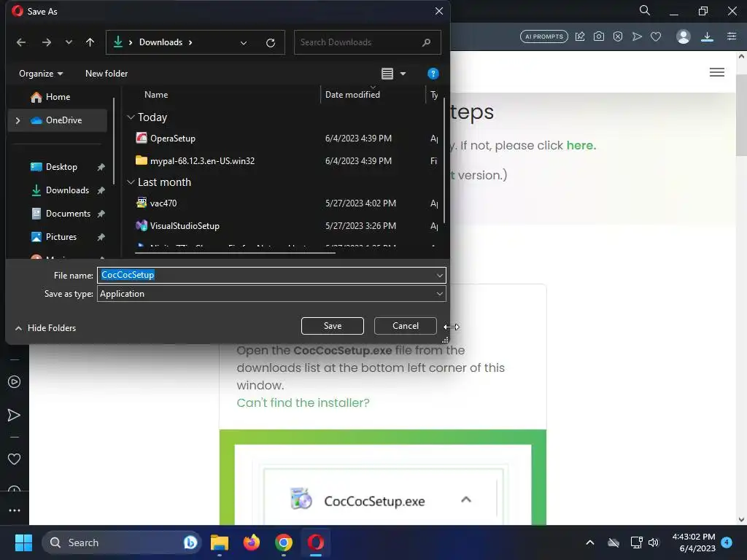Screen dimensions: 747x560
Task: Launch Firefox from taskbar
Action: [x=252, y=542]
